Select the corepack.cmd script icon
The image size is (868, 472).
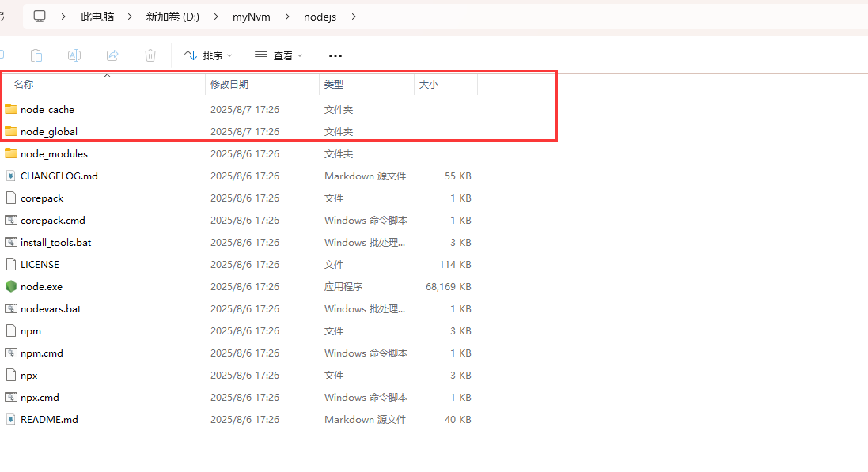pos(11,220)
